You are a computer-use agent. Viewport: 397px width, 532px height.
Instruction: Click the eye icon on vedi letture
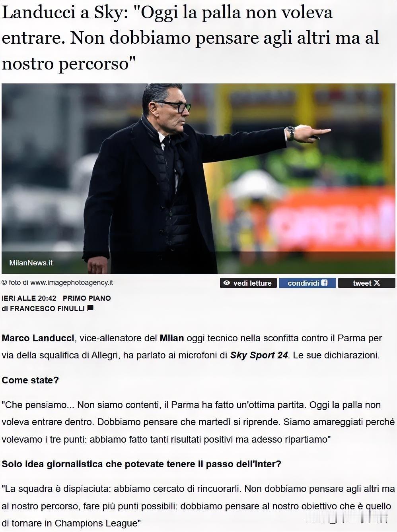pyautogui.click(x=227, y=283)
